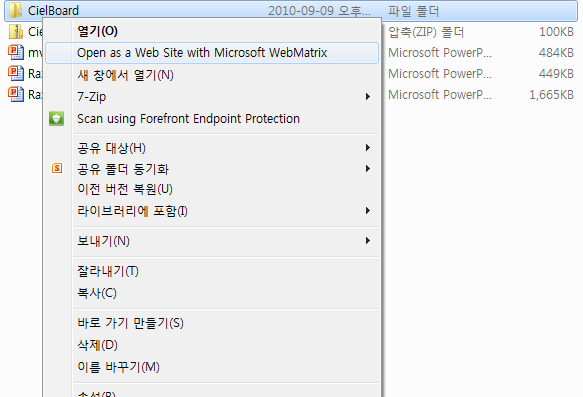Click the PowerPoint file icon for 484KB row
This screenshot has width=583, height=397.
16,52
